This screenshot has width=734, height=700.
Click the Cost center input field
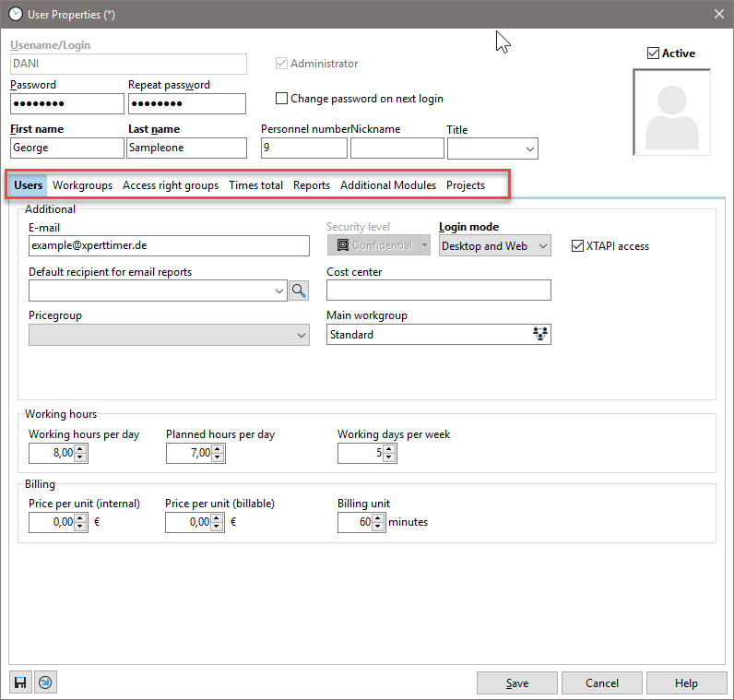(438, 291)
